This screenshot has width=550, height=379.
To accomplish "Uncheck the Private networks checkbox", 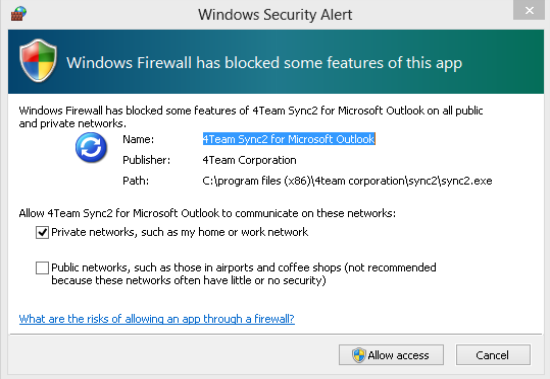I will coord(42,232).
